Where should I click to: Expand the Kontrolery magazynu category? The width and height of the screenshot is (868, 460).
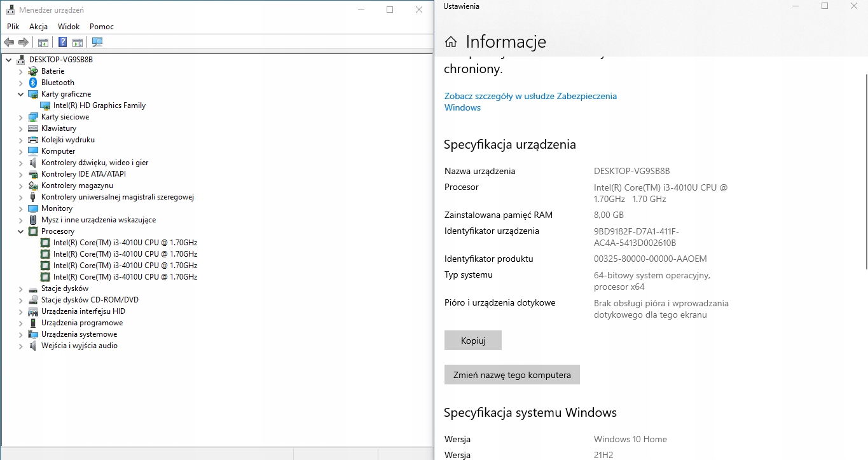20,186
